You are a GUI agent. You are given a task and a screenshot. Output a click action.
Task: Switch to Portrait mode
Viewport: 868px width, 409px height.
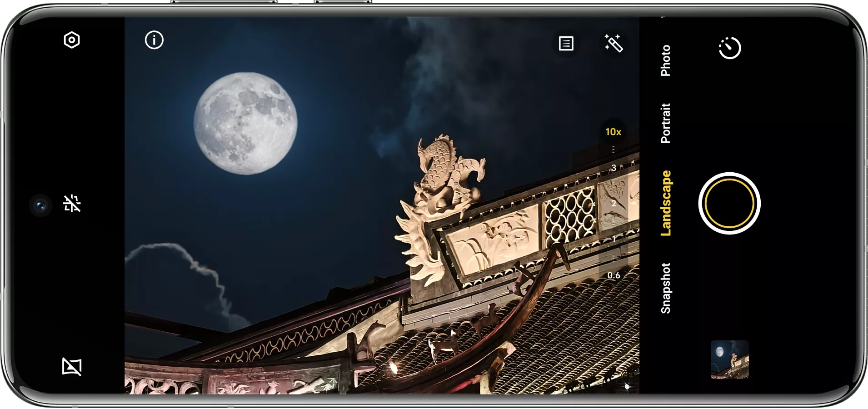665,123
